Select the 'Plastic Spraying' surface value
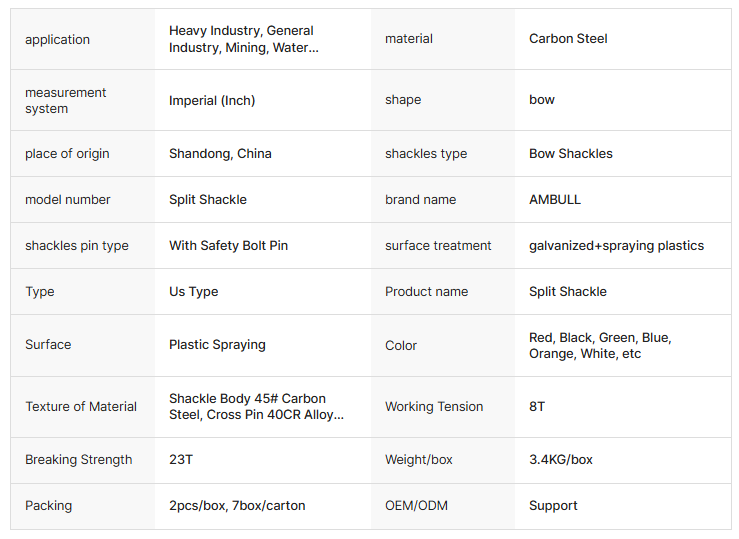Screen dimensions: 739x539 [x=217, y=345]
